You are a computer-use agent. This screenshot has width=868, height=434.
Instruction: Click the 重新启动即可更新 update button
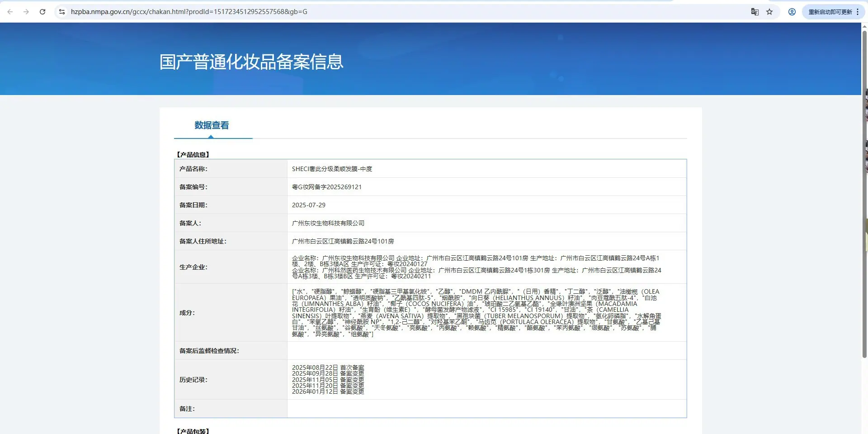(830, 12)
